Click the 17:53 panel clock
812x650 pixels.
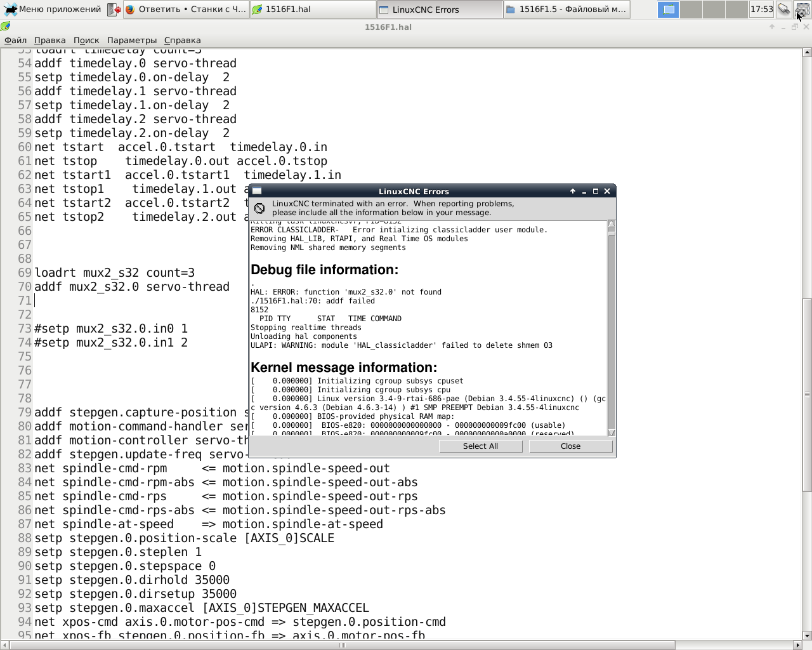[761, 10]
